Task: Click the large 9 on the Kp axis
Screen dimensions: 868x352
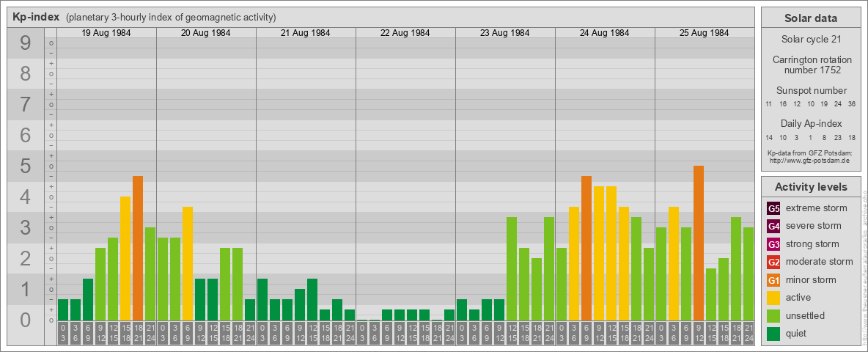Action: click(x=26, y=43)
